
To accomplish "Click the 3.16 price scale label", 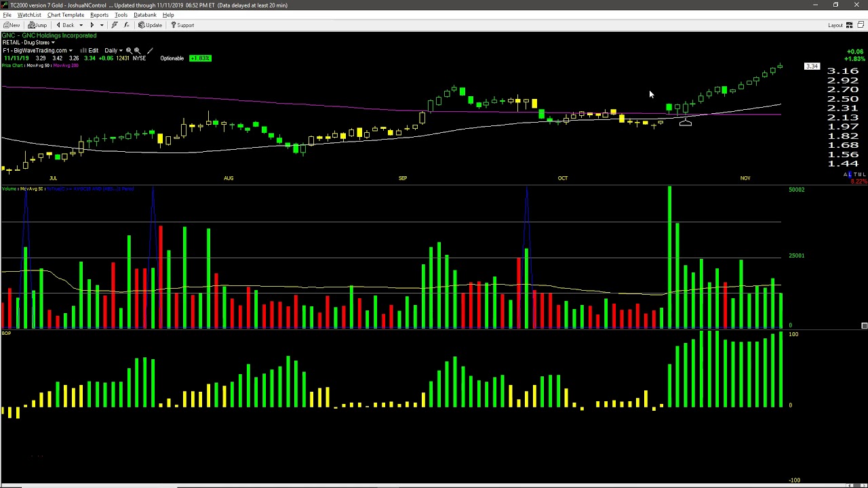I will (843, 71).
